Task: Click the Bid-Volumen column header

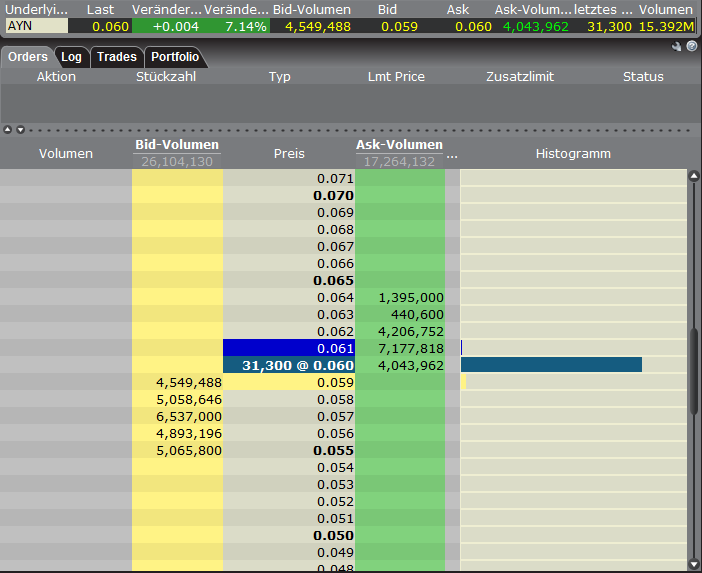Action: (177, 146)
